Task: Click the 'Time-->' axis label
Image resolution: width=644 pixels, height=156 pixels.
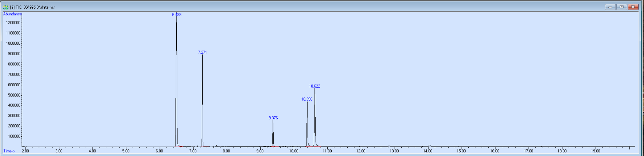Action: pos(9,151)
